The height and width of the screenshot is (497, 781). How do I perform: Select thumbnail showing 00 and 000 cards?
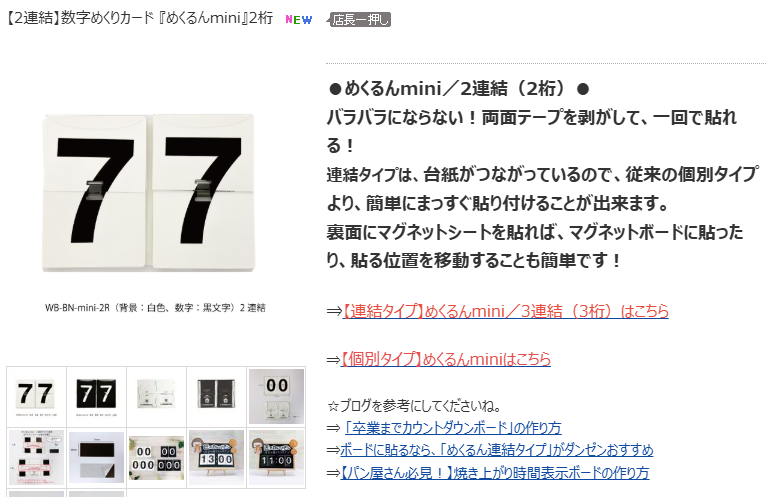click(x=156, y=457)
